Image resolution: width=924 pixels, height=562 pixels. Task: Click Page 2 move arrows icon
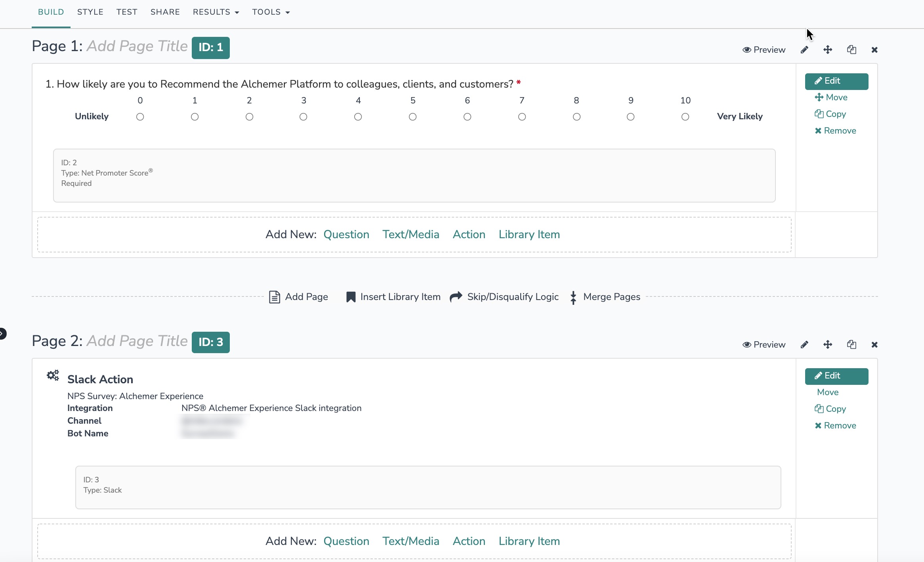point(827,345)
